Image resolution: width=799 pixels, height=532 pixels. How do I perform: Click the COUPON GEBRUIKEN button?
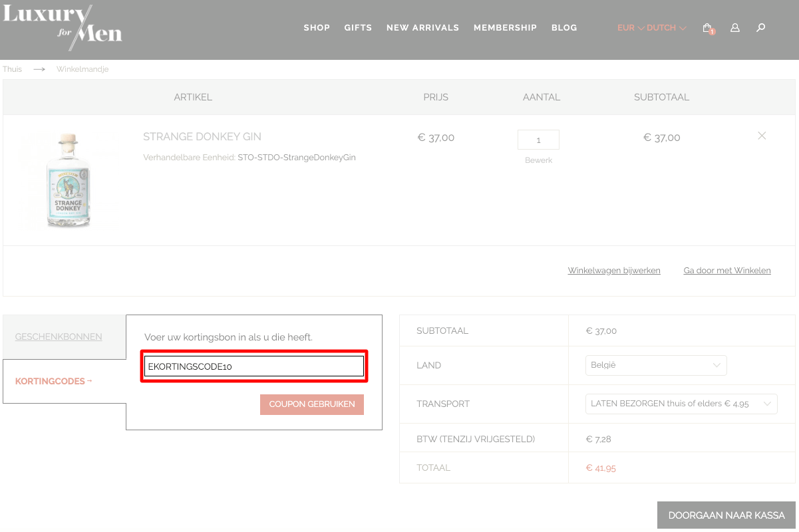pyautogui.click(x=312, y=404)
